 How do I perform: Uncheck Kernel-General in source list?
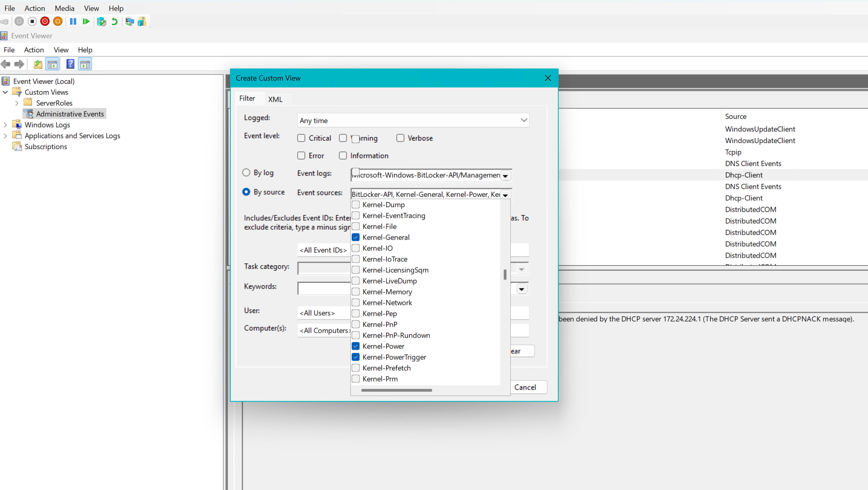point(356,237)
